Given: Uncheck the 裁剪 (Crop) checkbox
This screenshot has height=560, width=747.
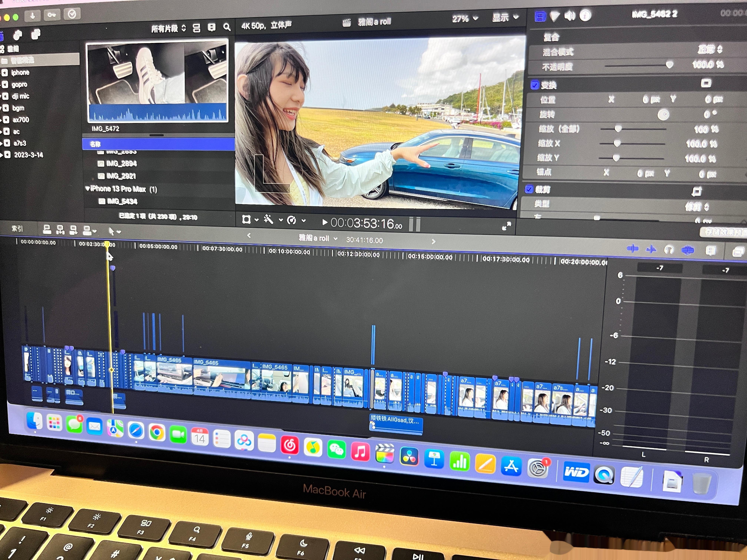Looking at the screenshot, I should 529,189.
